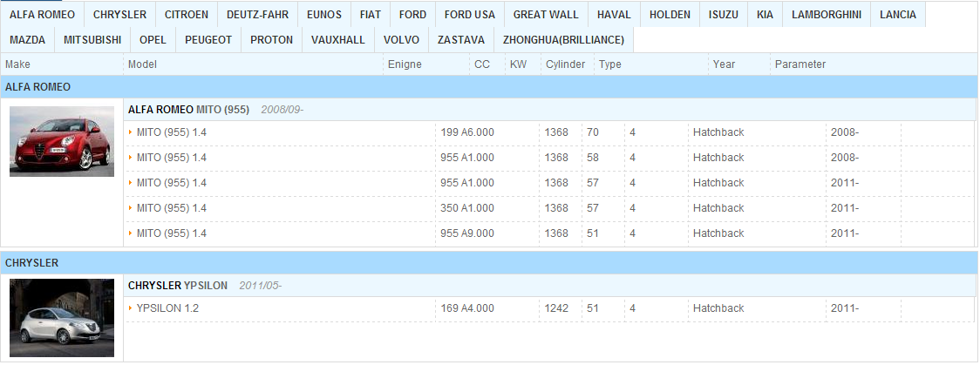Switch to the LANCIA tab

pos(897,14)
